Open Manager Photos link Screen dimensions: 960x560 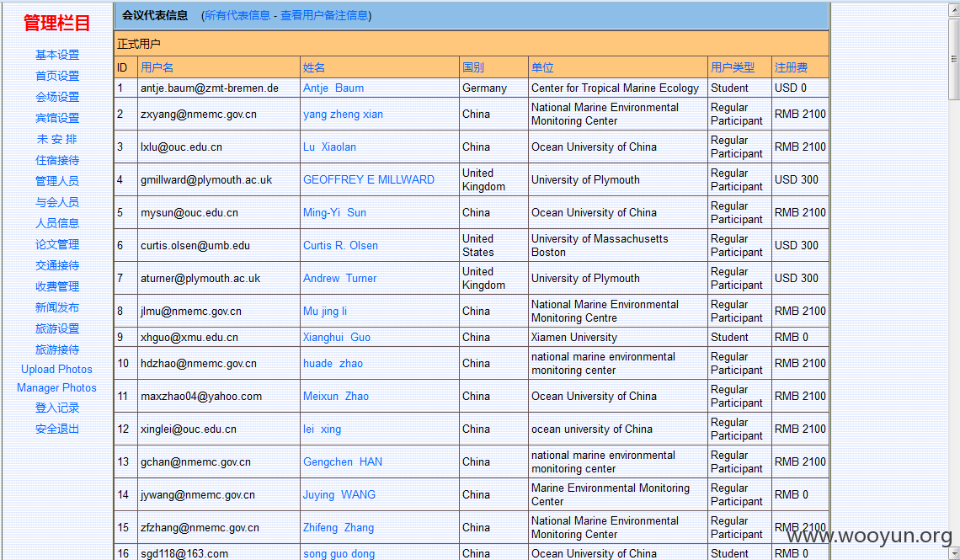coord(57,387)
